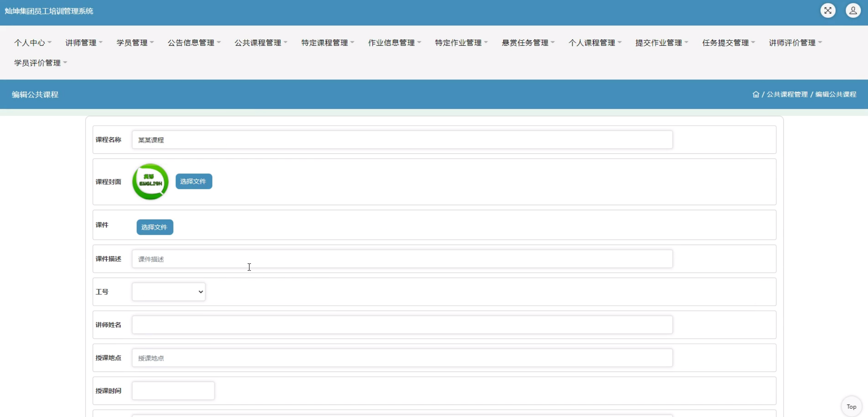This screenshot has width=868, height=417.
Task: Expand the 讲师管理 menu
Action: (x=84, y=43)
